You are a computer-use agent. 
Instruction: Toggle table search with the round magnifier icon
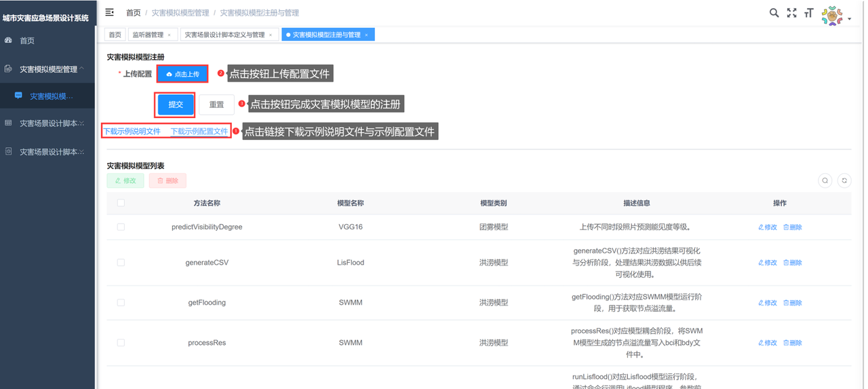point(825,181)
